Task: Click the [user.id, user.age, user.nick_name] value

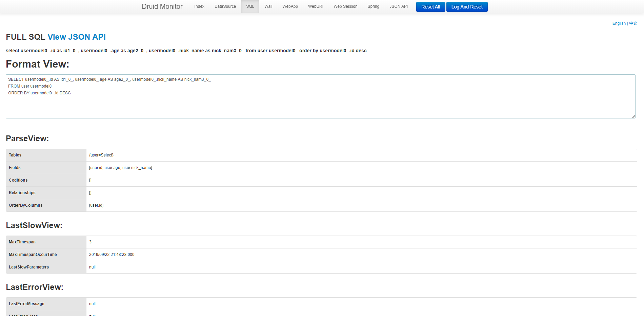Action: point(120,168)
